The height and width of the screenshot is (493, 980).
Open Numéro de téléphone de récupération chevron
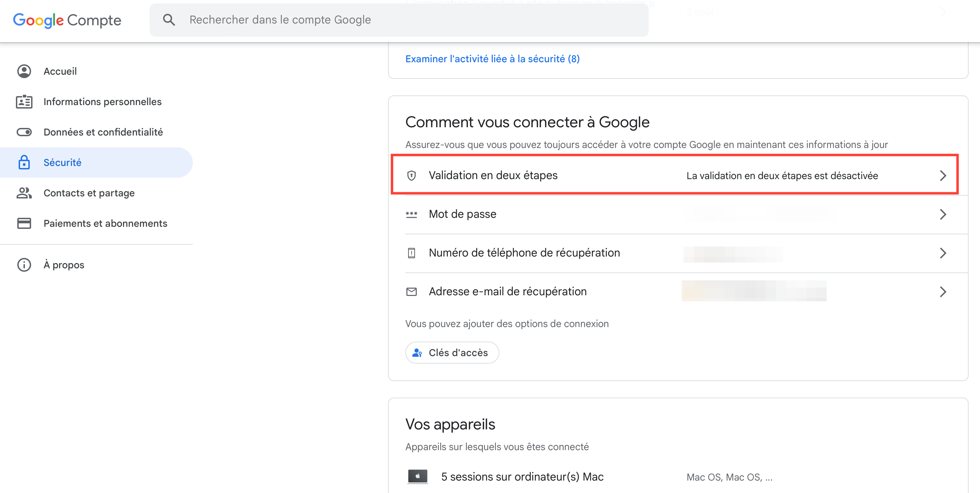pos(943,253)
